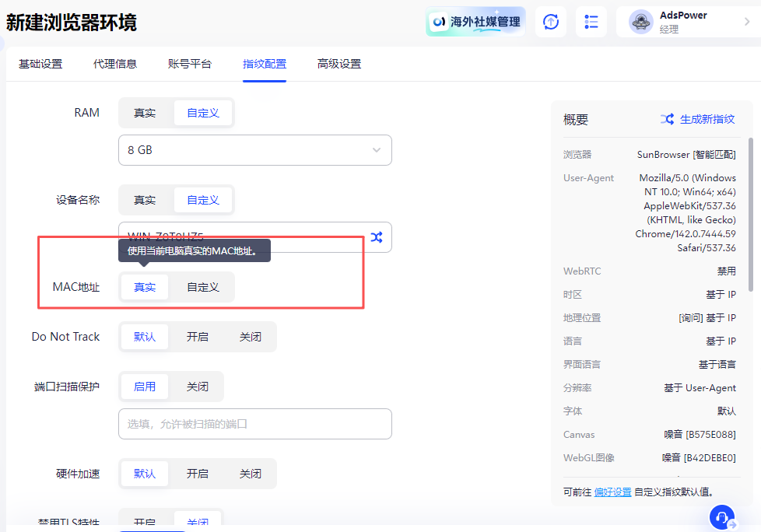
Task: Click the AdsPower astronaut avatar
Action: pos(640,22)
